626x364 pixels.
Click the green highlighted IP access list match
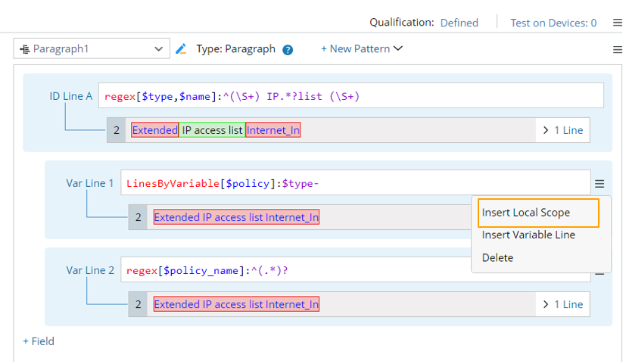[x=212, y=130]
